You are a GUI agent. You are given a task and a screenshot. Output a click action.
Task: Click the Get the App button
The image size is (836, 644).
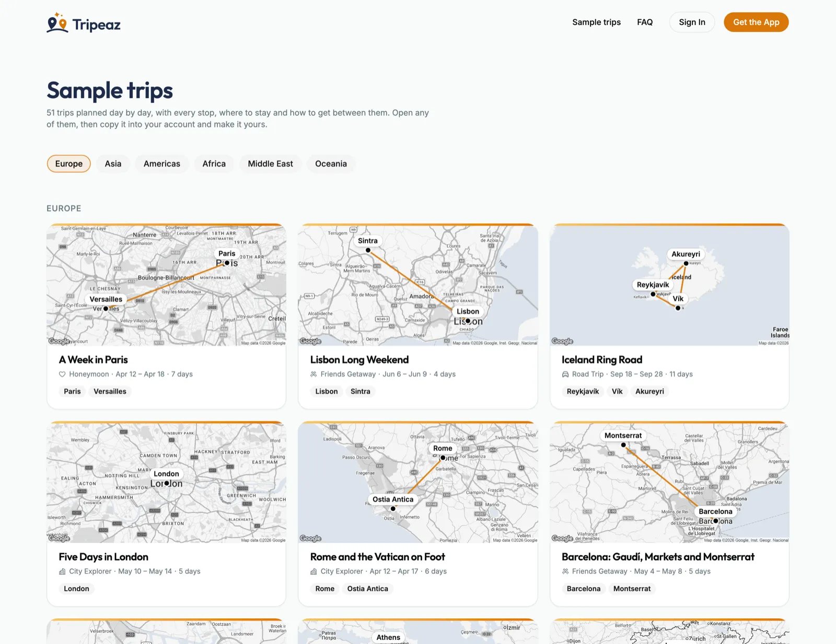point(756,22)
